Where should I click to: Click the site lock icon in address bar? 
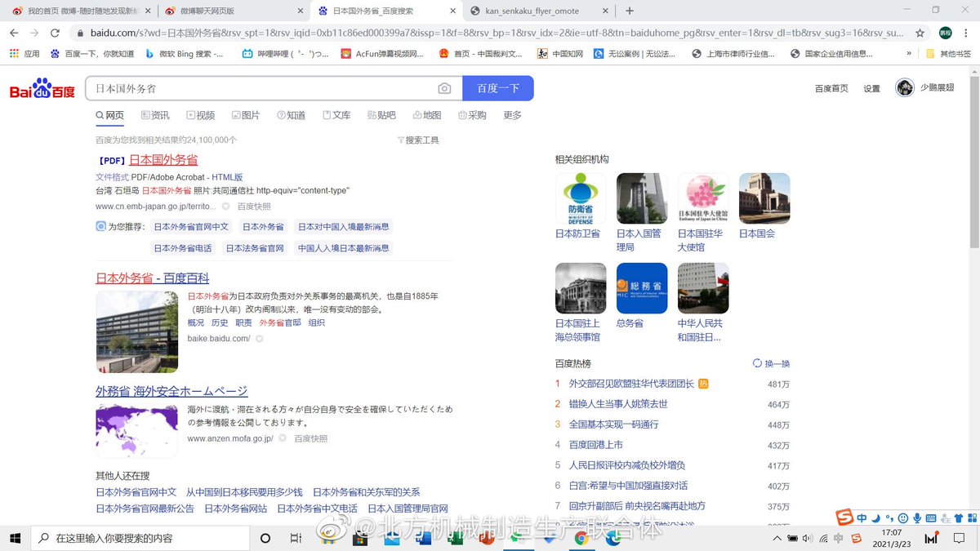coord(79,33)
